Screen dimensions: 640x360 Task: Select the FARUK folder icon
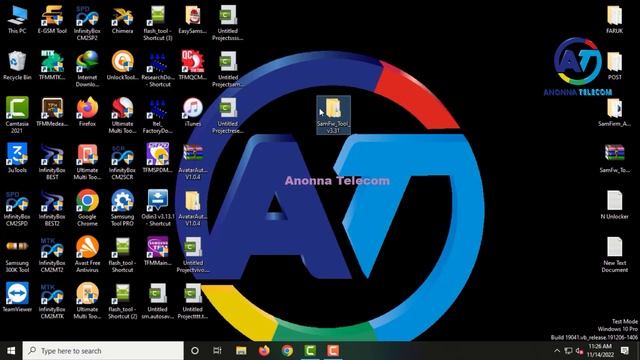(614, 20)
